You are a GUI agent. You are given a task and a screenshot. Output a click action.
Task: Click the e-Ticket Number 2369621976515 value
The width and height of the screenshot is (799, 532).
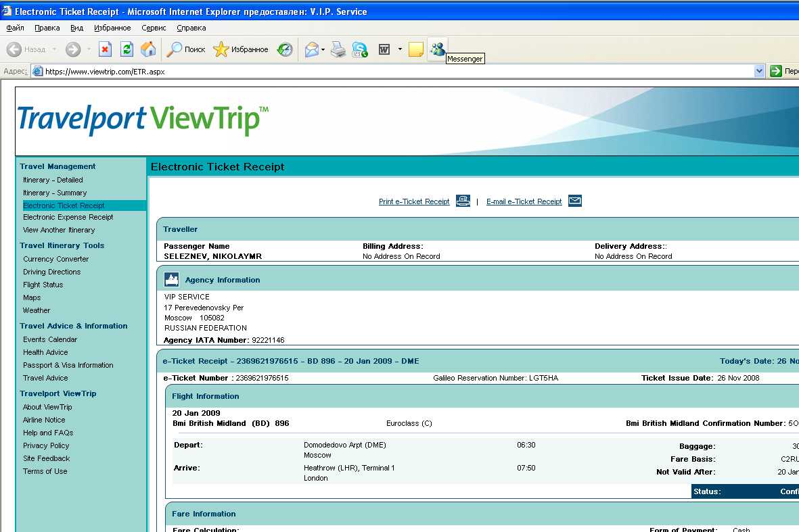262,378
